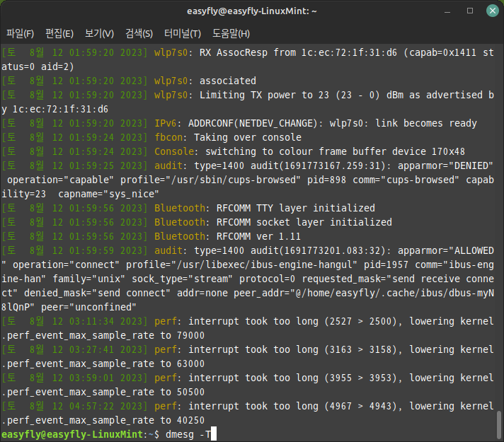Maximize the terminal window
The height and width of the screenshot is (442, 504).
tap(470, 11)
